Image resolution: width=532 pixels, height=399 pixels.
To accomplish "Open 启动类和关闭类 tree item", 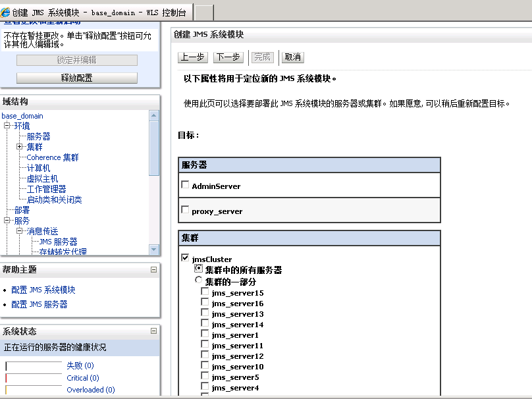I will point(54,199).
